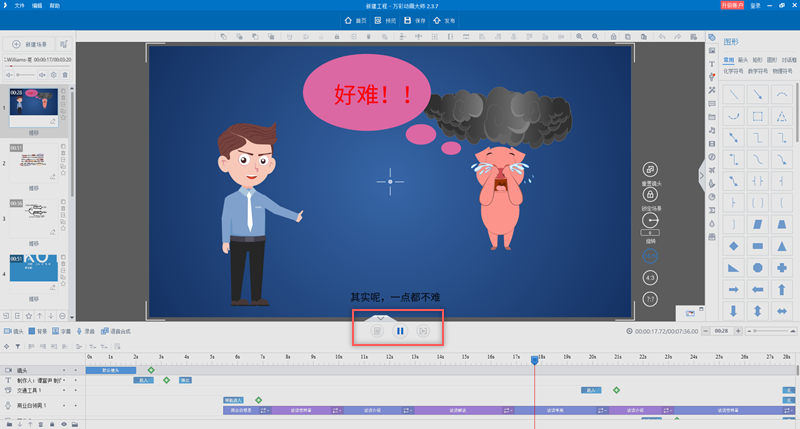
Task: Click the play-from-current button right of pause
Action: pos(423,331)
